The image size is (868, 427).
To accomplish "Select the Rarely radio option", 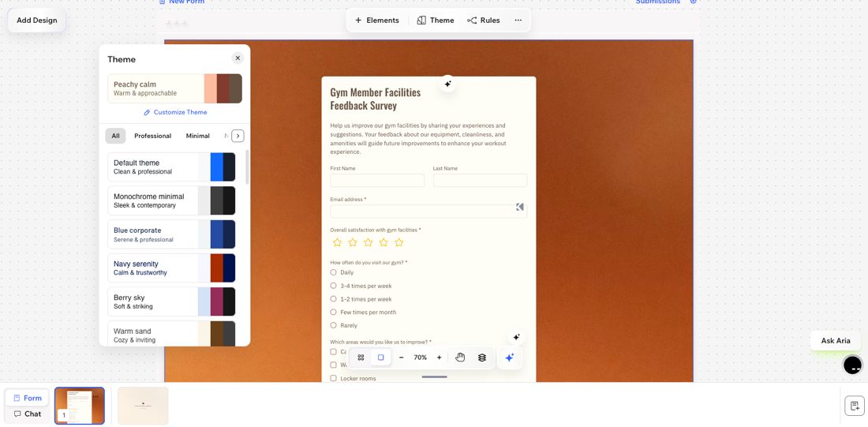I will click(333, 326).
